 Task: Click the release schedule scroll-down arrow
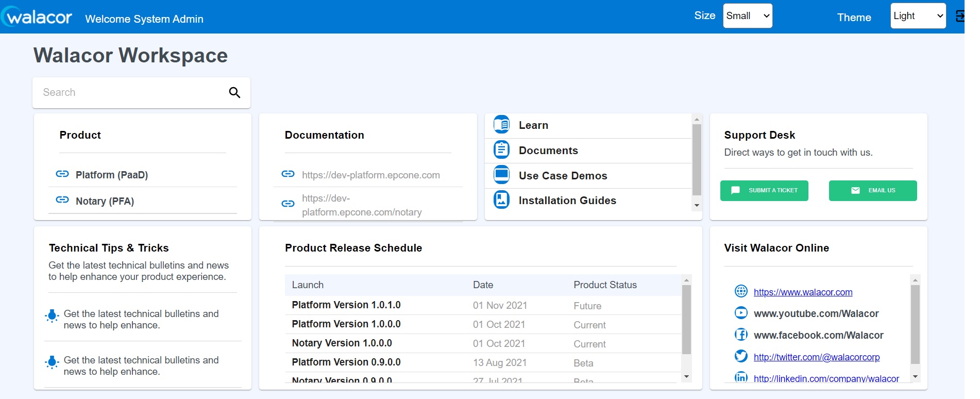tap(686, 377)
